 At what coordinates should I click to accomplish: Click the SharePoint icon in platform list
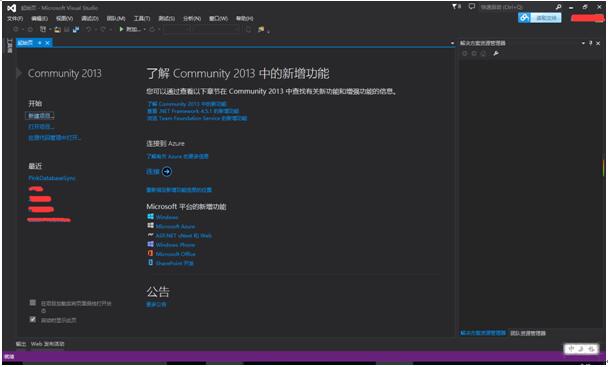pyautogui.click(x=150, y=263)
